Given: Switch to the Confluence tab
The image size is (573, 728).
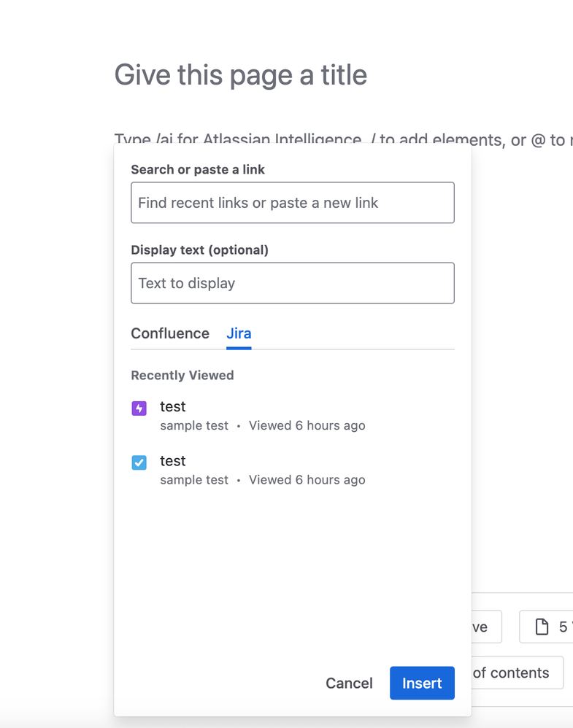Looking at the screenshot, I should pyautogui.click(x=170, y=333).
